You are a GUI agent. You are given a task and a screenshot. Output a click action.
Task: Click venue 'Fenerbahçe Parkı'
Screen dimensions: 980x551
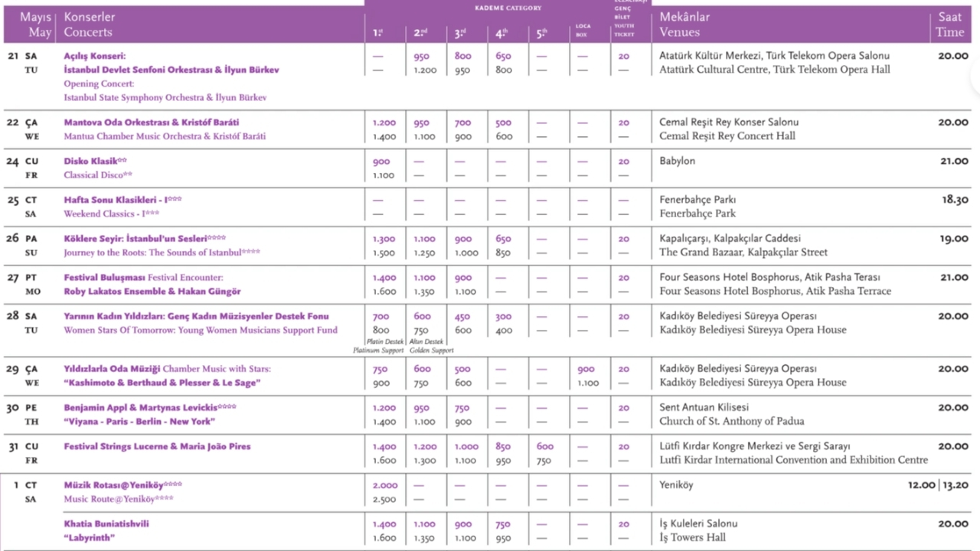tap(698, 200)
